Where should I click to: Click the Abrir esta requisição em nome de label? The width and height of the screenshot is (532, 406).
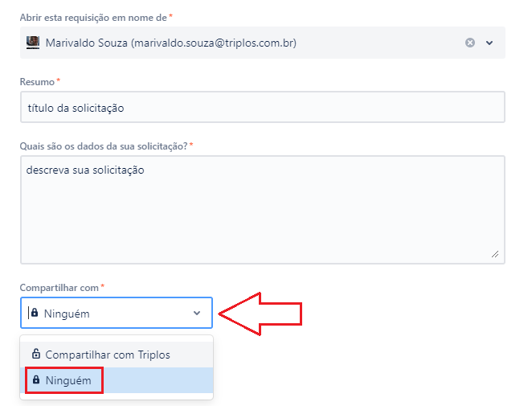pos(93,18)
